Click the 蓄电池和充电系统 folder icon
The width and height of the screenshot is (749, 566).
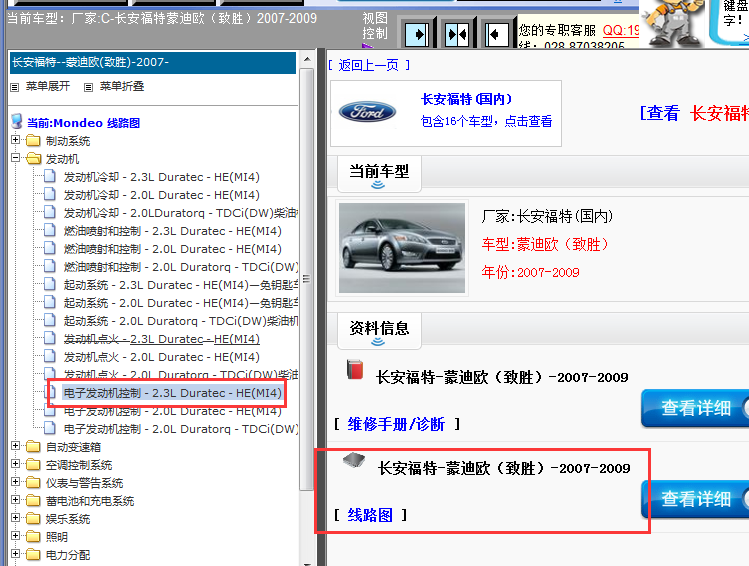coord(33,501)
